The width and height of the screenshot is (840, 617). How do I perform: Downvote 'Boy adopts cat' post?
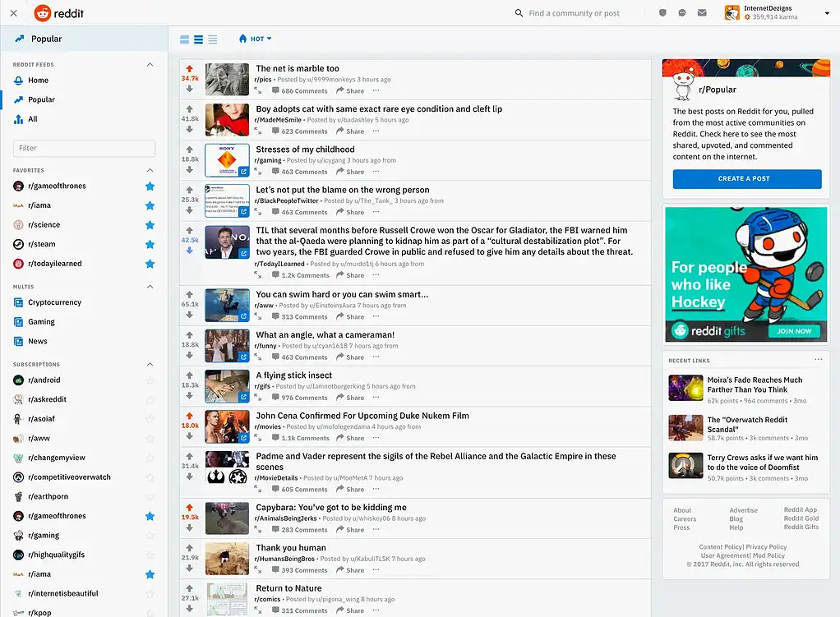190,129
